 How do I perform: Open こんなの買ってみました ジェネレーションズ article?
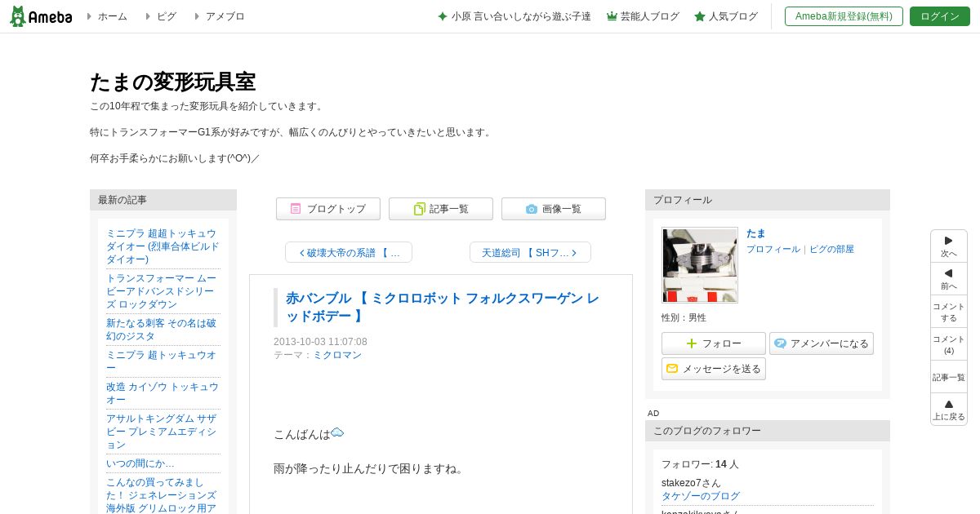click(161, 495)
